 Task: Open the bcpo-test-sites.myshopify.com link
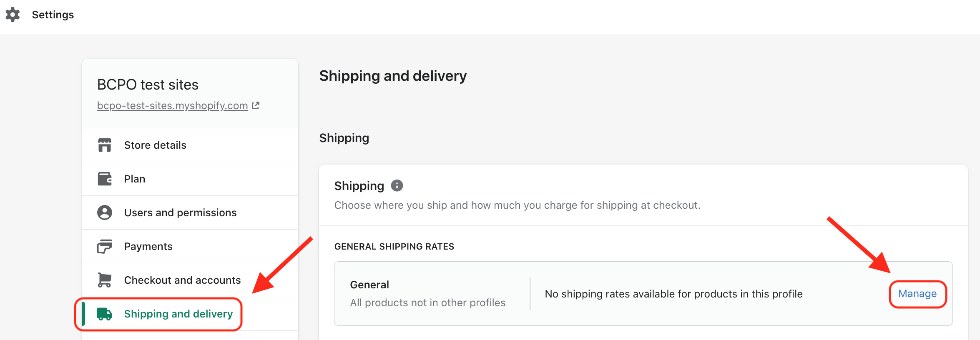pyautogui.click(x=173, y=105)
